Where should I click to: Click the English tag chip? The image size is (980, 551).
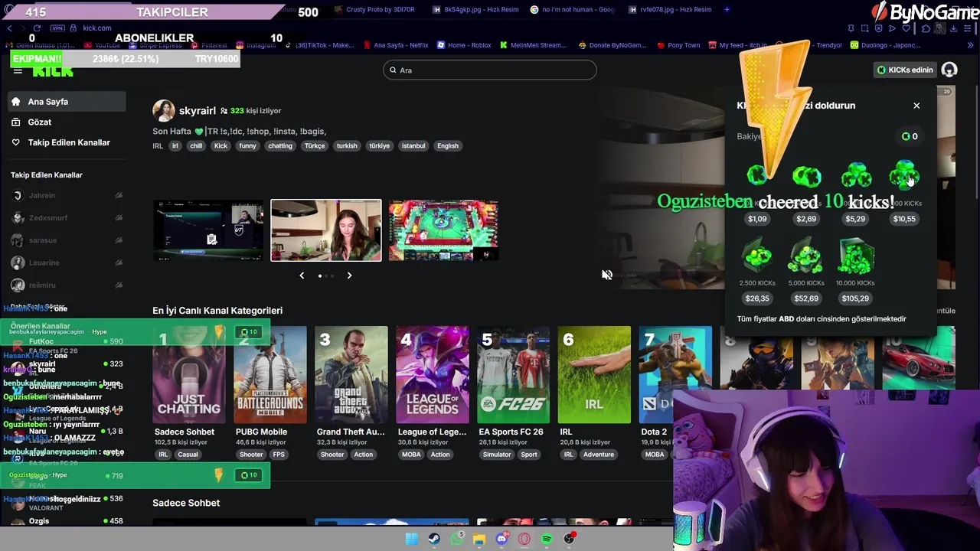tap(448, 145)
